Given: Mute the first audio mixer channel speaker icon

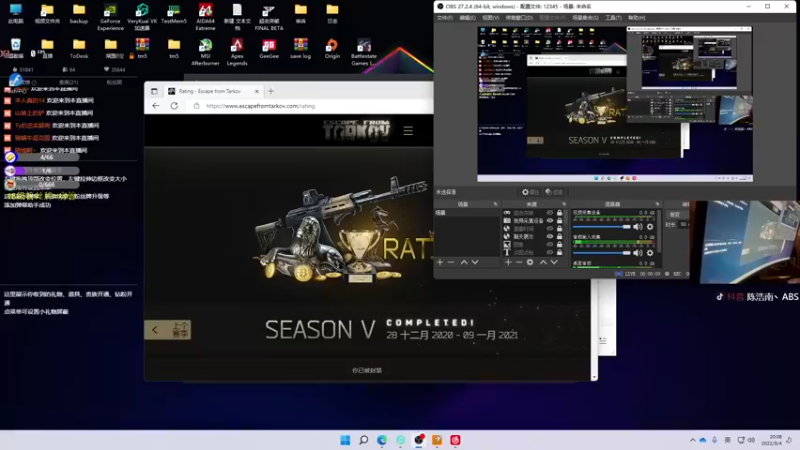Looking at the screenshot, I should (x=638, y=227).
